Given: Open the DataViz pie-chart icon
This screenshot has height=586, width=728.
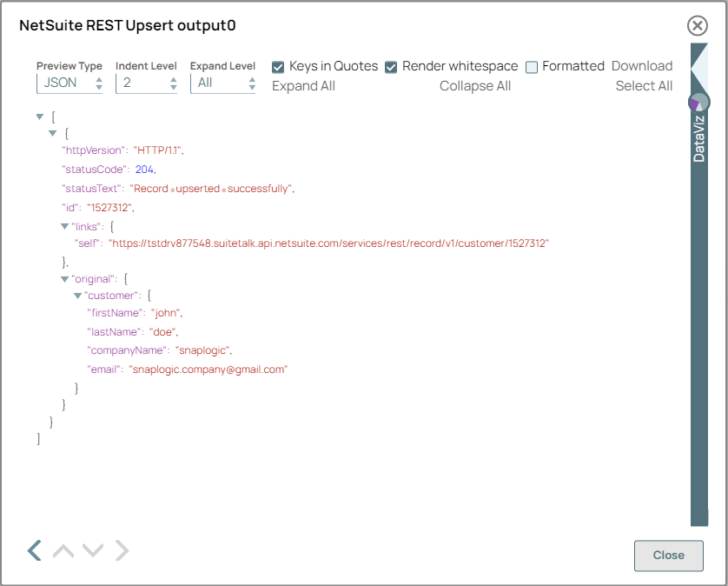Looking at the screenshot, I should point(698,102).
